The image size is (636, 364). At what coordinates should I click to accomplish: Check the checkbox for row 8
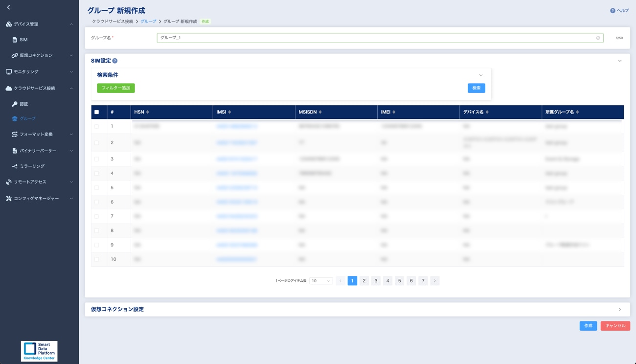coord(97,231)
